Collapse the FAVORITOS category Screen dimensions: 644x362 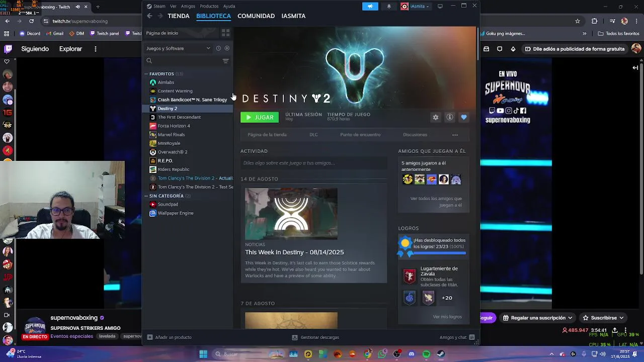pos(146,74)
